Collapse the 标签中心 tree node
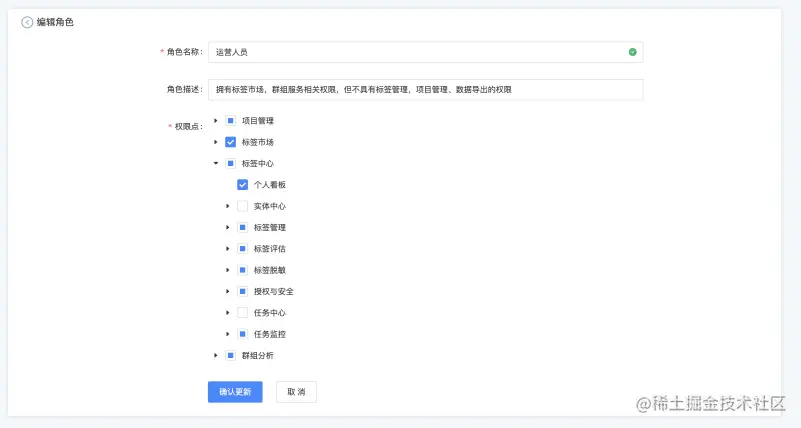 [x=216, y=163]
